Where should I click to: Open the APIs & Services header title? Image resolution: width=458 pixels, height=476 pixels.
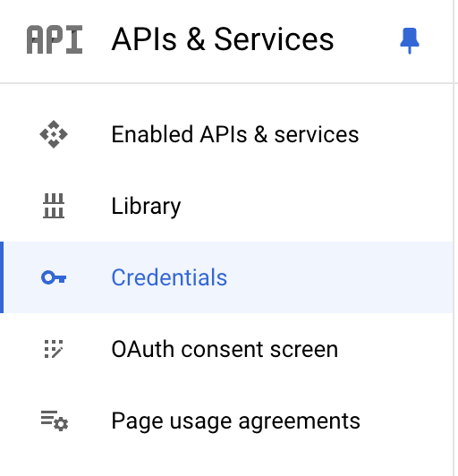coord(223,39)
